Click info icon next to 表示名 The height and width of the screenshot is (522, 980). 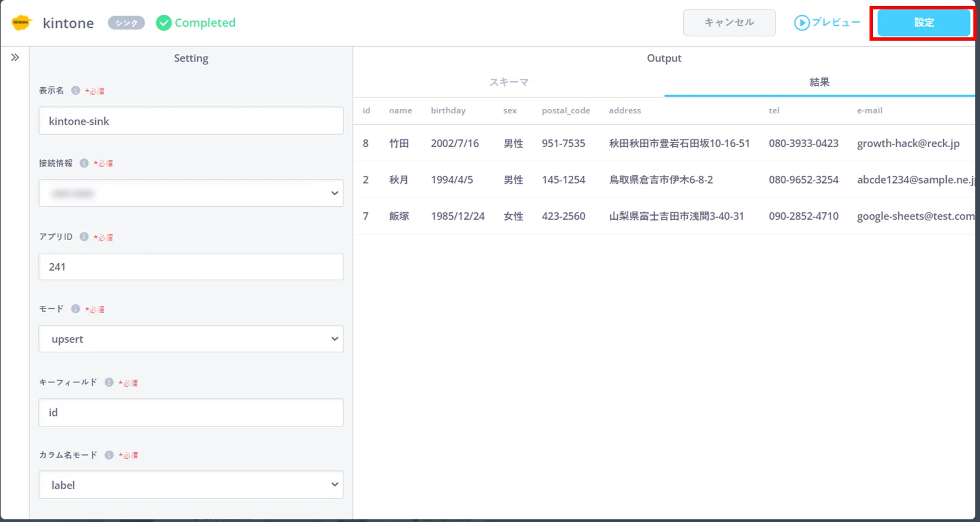click(75, 91)
